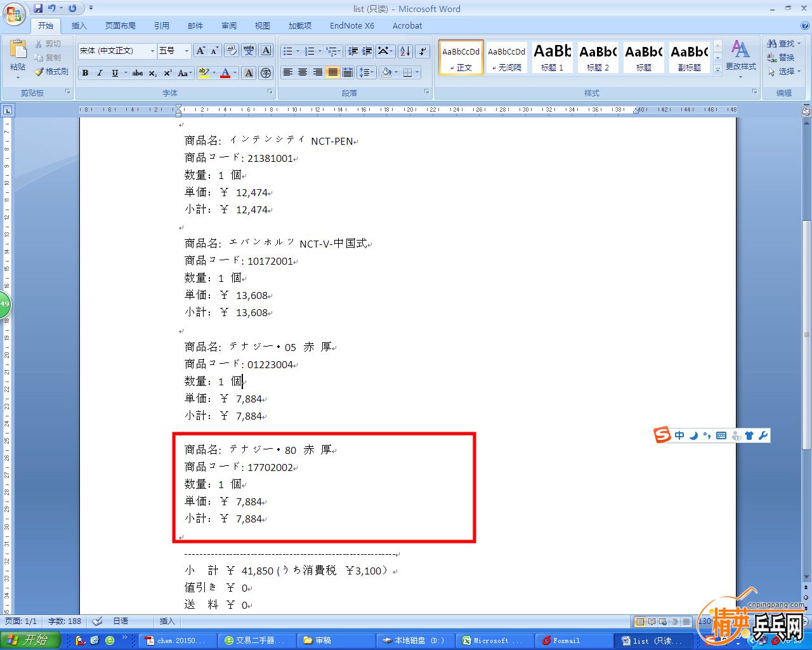Align text right

click(318, 73)
